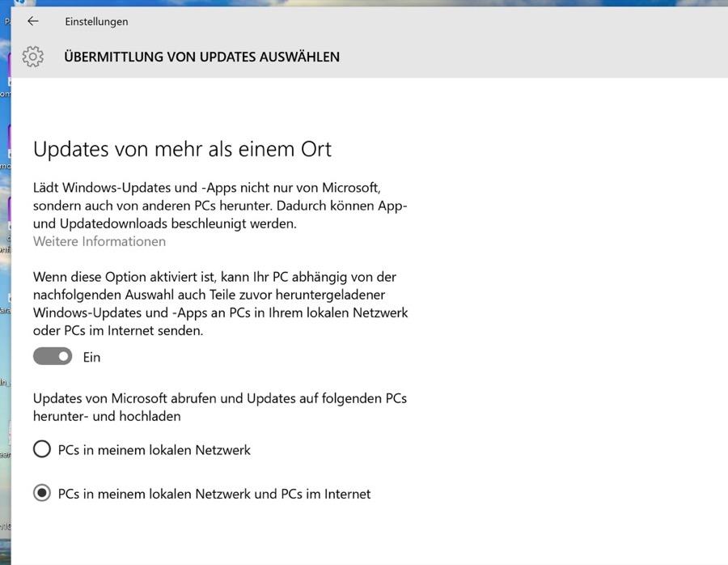Click the settings gear icon

click(x=33, y=57)
